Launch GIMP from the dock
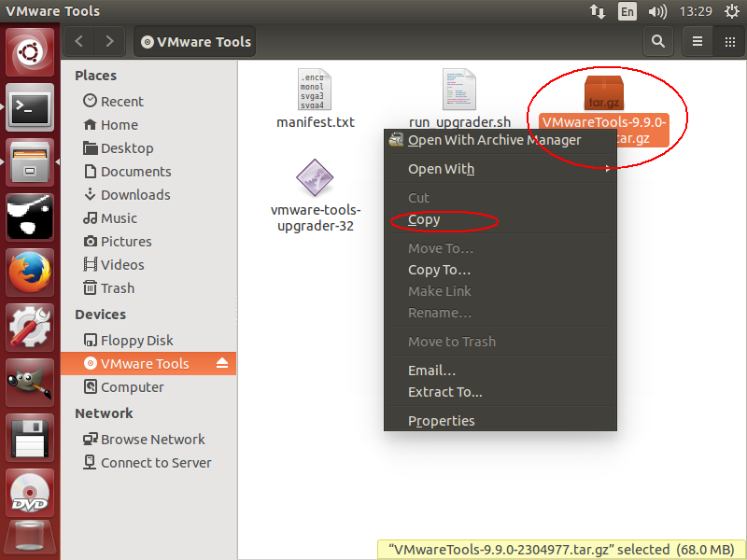This screenshot has width=747, height=560. click(x=30, y=383)
